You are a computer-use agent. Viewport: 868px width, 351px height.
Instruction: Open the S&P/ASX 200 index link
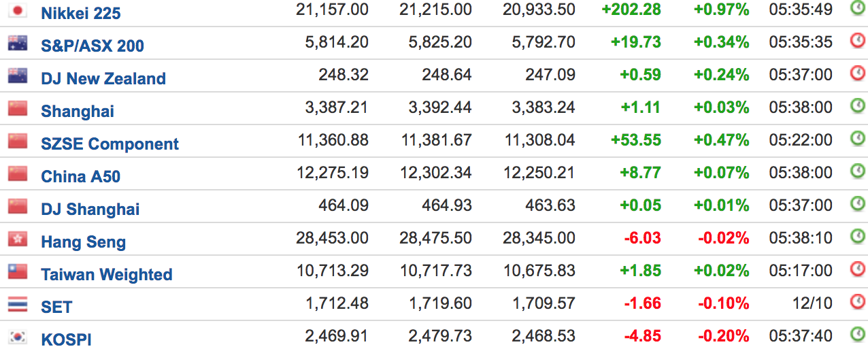[x=93, y=46]
